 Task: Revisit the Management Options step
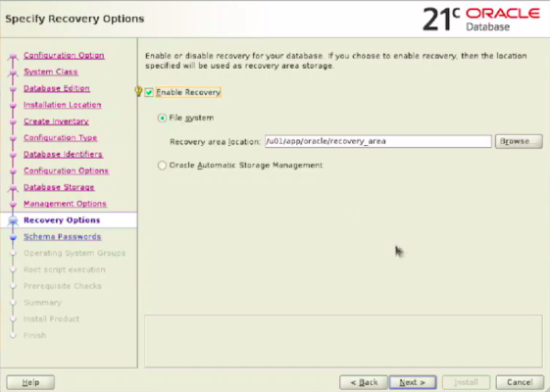click(65, 204)
